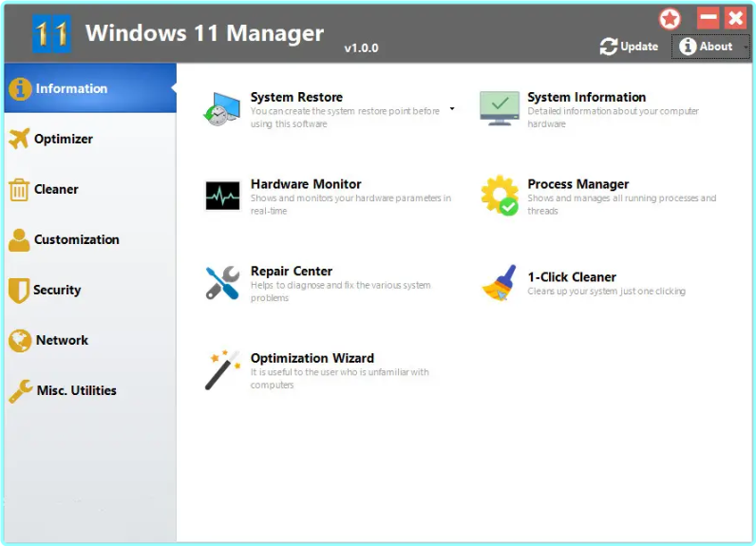Open System Information via its checkmark monitor icon
756x546 pixels.
500,108
